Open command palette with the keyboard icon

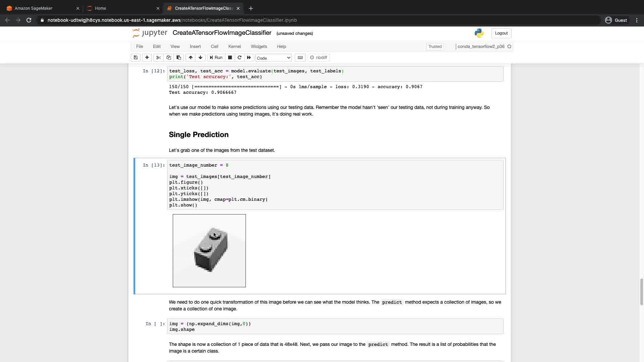(x=300, y=58)
